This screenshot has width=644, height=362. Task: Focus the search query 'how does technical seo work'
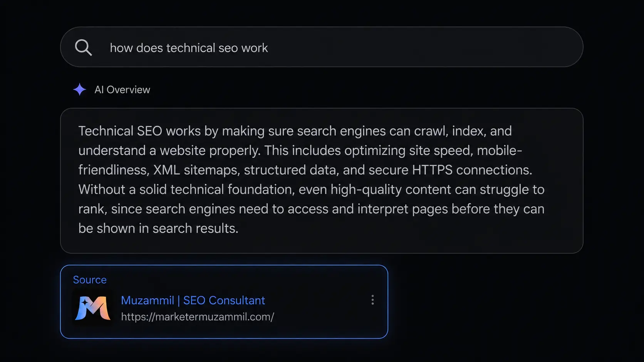tap(189, 48)
